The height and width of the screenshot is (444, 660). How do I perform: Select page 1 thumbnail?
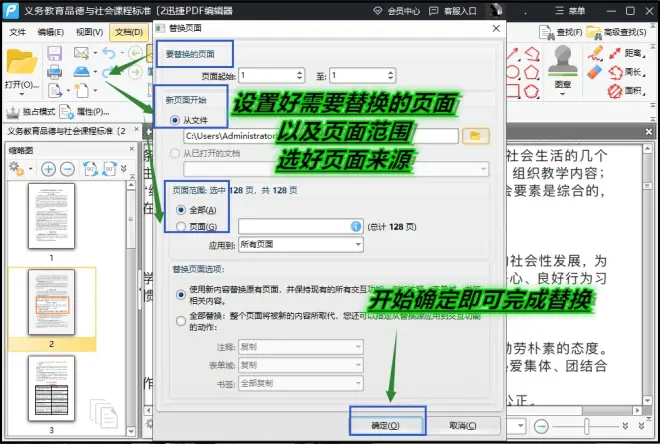pyautogui.click(x=51, y=216)
